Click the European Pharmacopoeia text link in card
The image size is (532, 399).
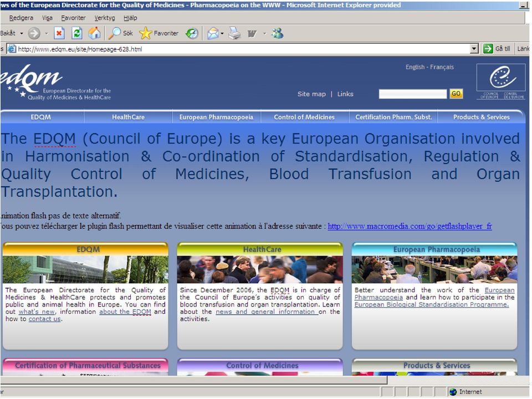(x=434, y=294)
